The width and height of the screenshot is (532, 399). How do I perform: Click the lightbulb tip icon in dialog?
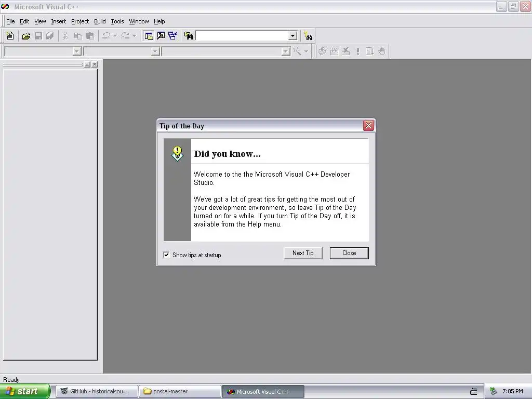177,153
